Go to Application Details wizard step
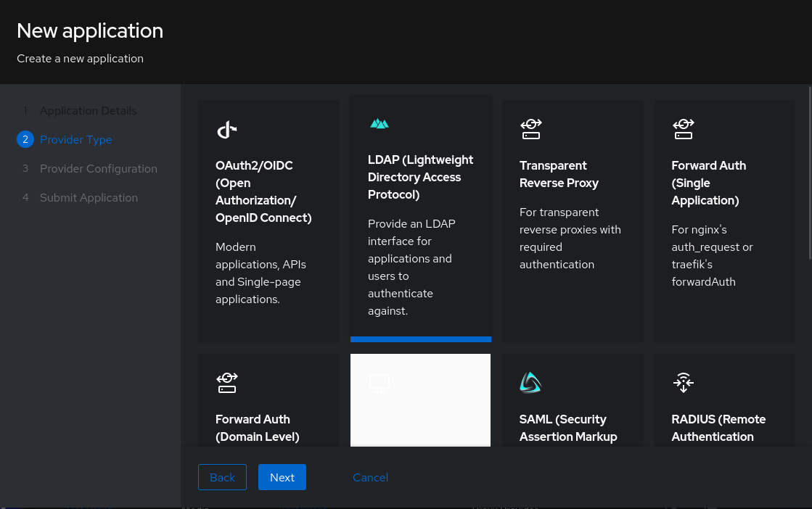 tap(88, 111)
